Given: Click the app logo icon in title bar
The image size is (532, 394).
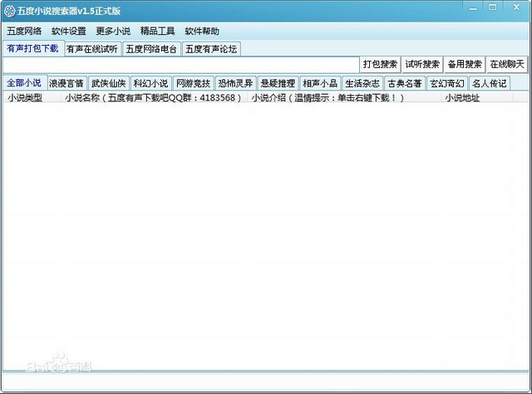Looking at the screenshot, I should tap(9, 11).
